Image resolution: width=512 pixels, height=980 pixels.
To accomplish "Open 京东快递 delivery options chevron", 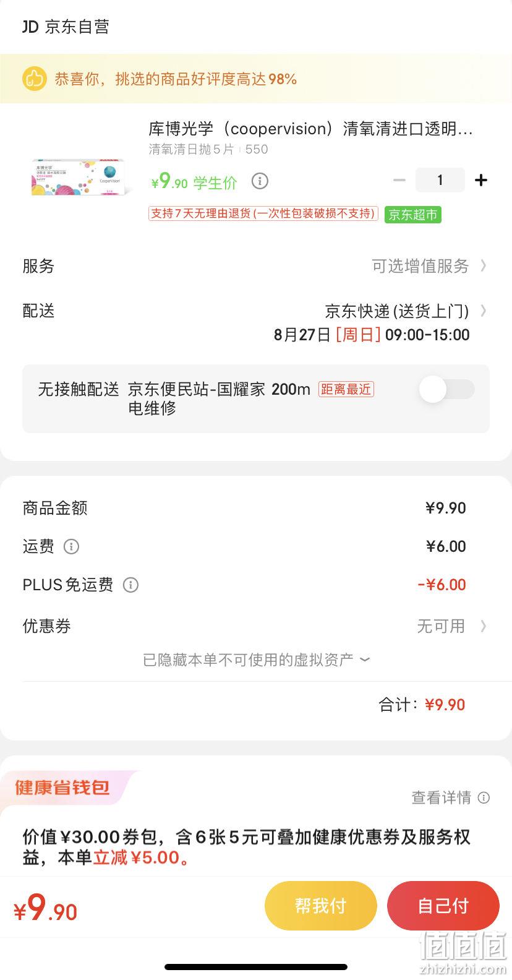I will coord(484,311).
